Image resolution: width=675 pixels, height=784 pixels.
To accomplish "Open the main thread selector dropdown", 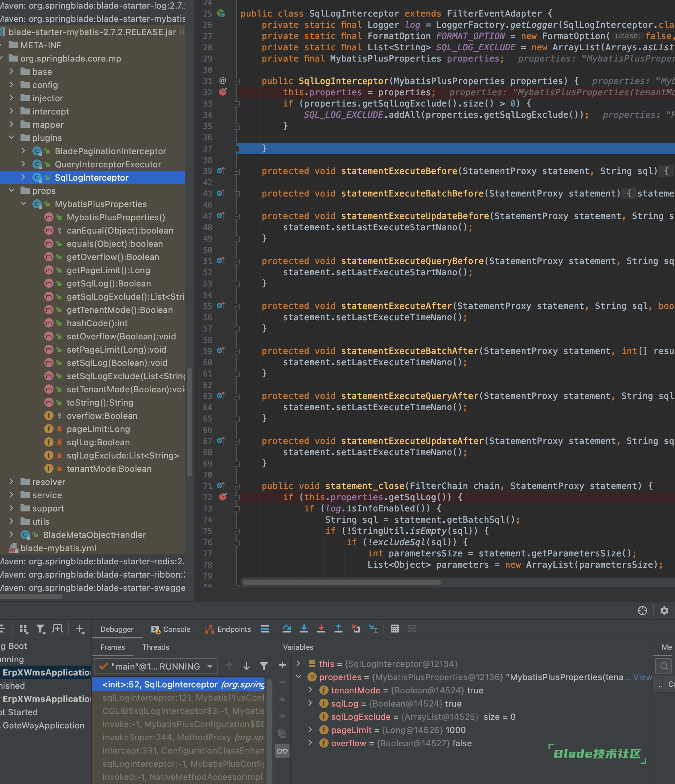I will pos(155,666).
